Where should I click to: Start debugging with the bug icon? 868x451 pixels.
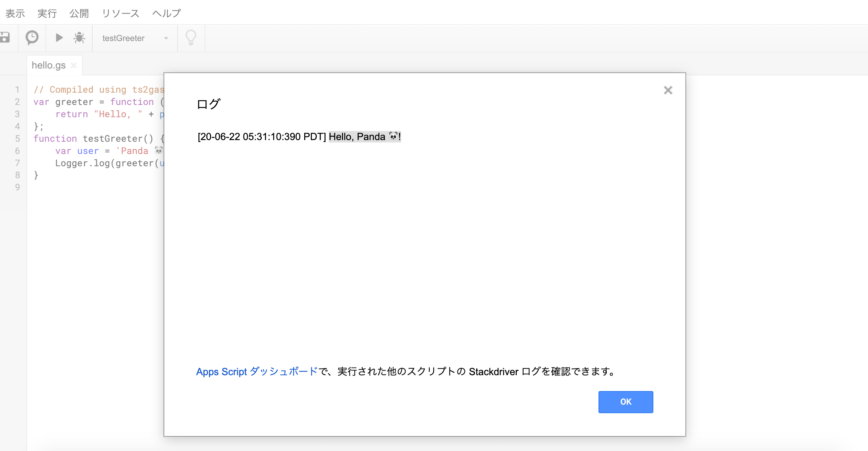(79, 37)
